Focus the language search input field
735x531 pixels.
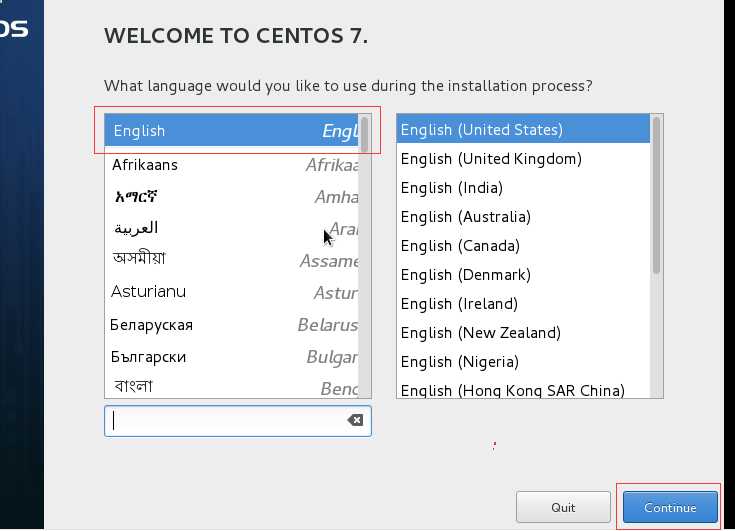[238, 421]
